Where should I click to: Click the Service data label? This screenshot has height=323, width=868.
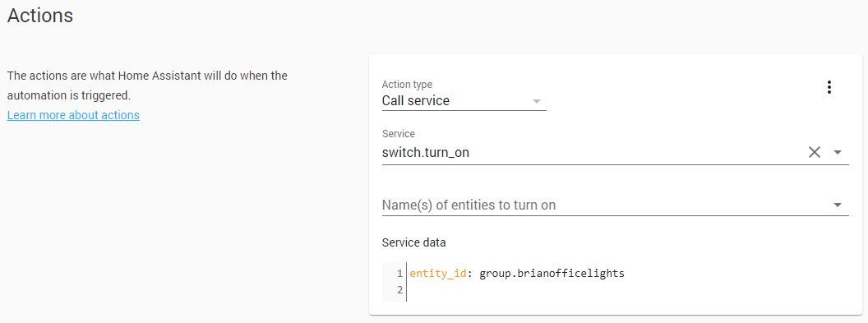(x=413, y=242)
